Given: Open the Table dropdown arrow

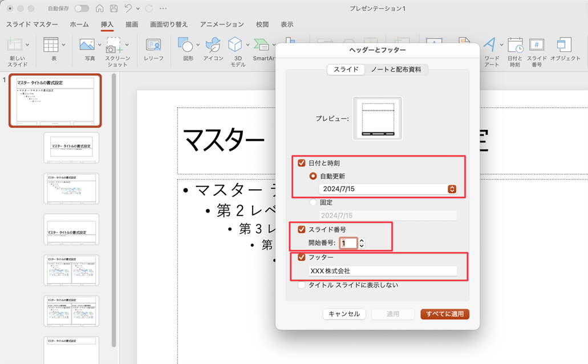Looking at the screenshot, I should pyautogui.click(x=63, y=44).
